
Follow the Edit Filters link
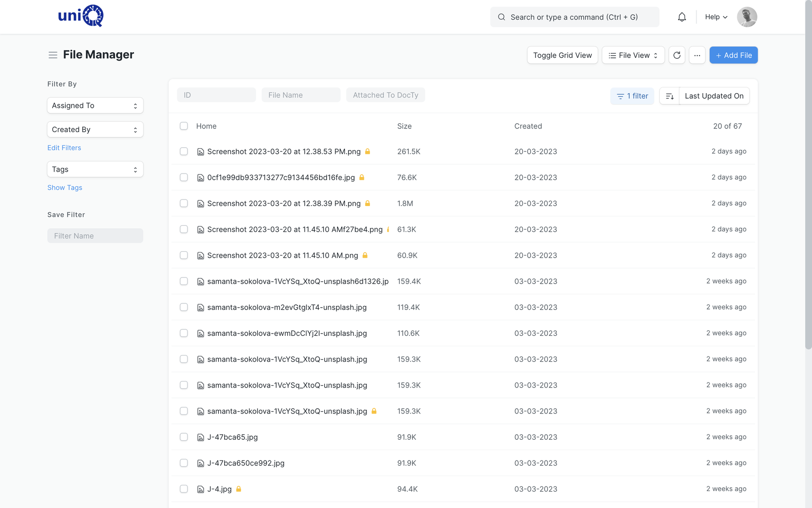coord(64,148)
